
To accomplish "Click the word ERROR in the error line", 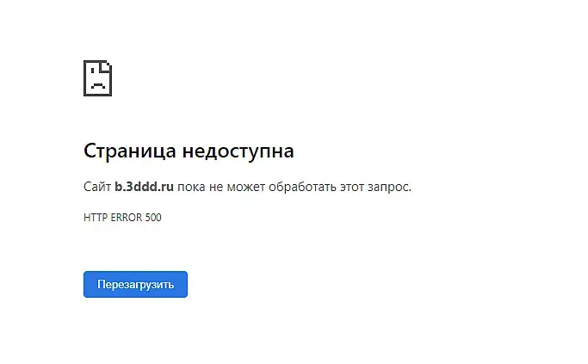I will 127,218.
